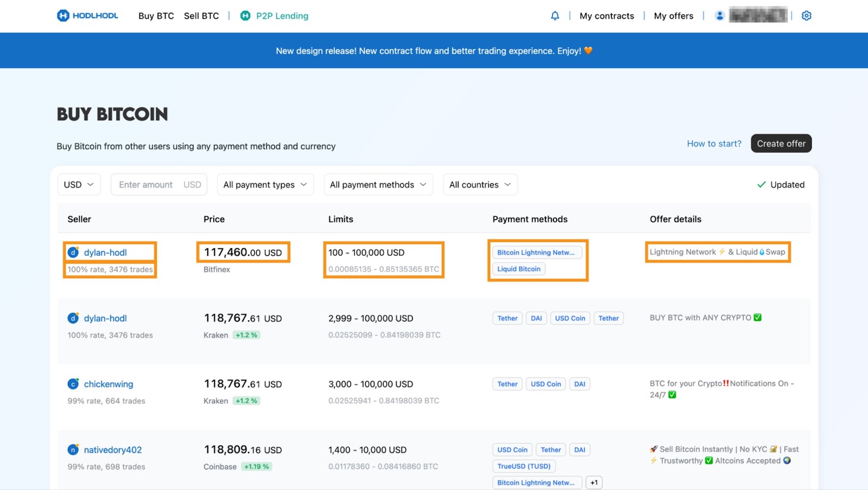
Task: Click BUY BTC with ANY CRYPTO details
Action: (x=706, y=318)
